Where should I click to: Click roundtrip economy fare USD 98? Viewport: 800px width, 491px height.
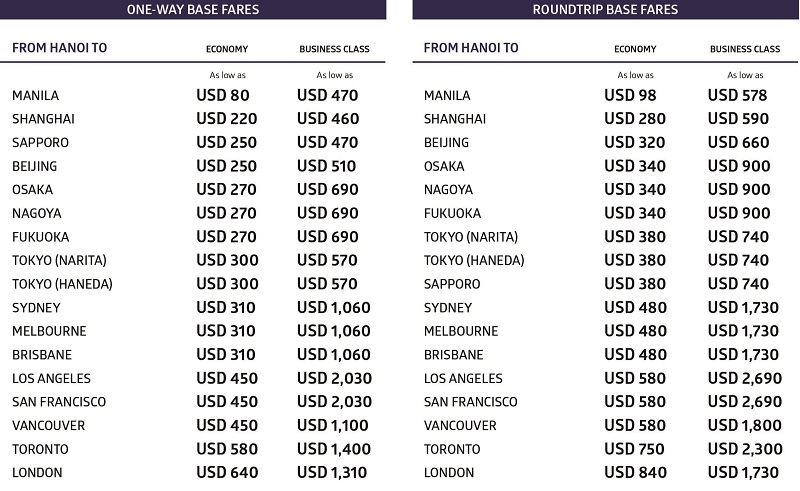[x=633, y=96]
